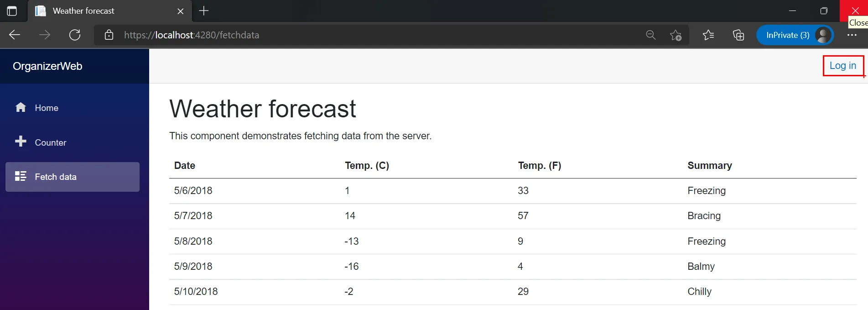This screenshot has width=868, height=310.
Task: Click the Log in link
Action: click(x=842, y=66)
